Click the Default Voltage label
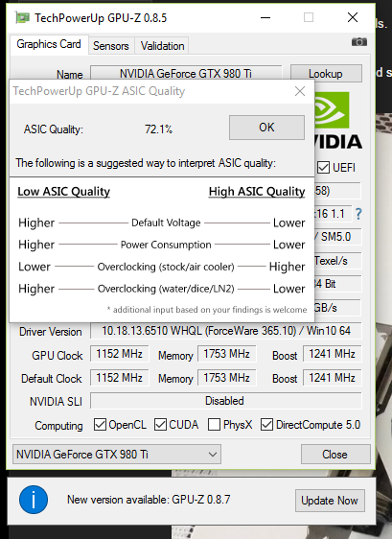 [x=166, y=223]
